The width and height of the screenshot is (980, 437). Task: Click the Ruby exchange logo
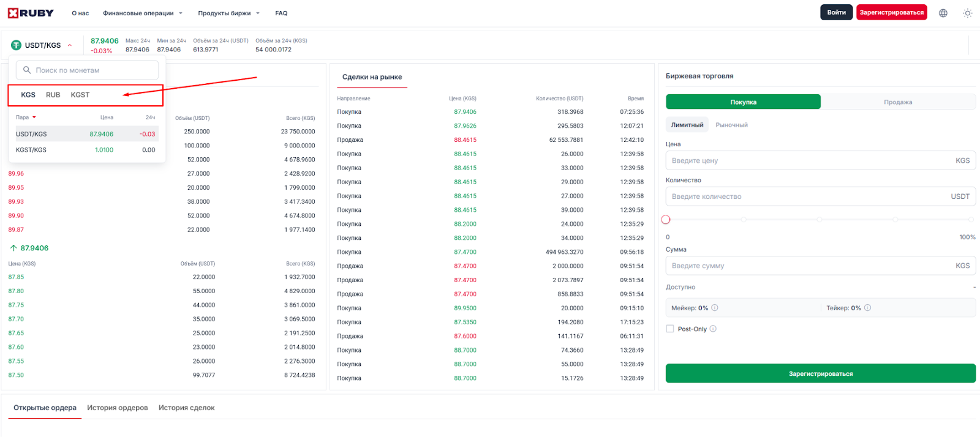click(31, 13)
